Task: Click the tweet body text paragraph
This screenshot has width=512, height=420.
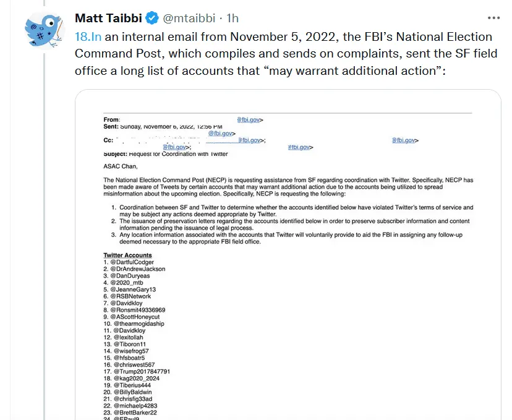Action: pos(284,54)
